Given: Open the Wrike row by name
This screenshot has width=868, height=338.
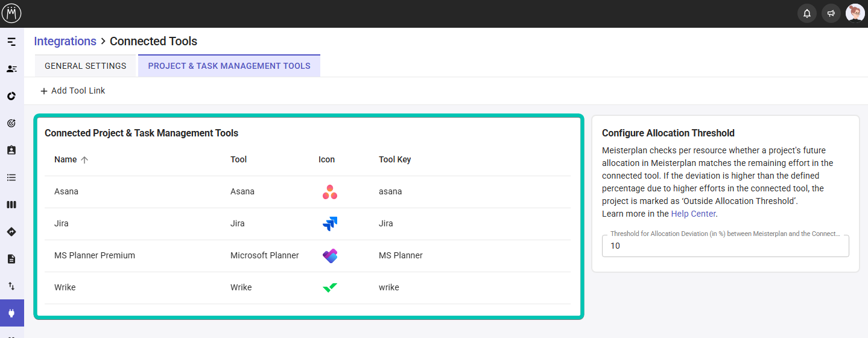Looking at the screenshot, I should click(x=65, y=287).
